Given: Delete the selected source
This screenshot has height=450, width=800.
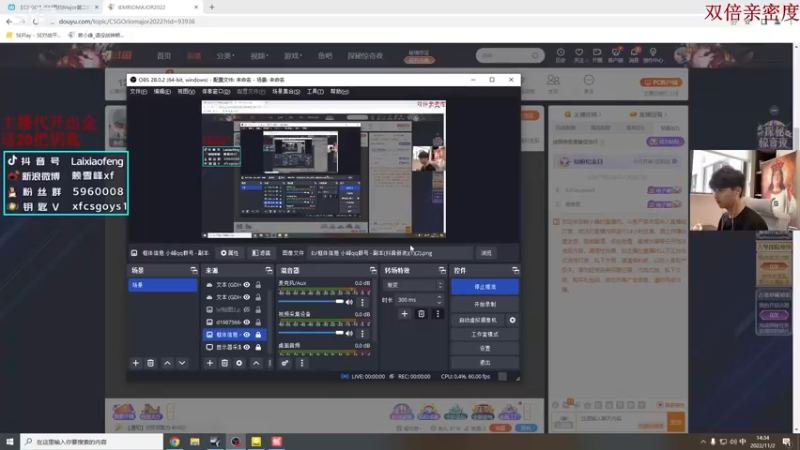Looking at the screenshot, I should click(x=224, y=363).
